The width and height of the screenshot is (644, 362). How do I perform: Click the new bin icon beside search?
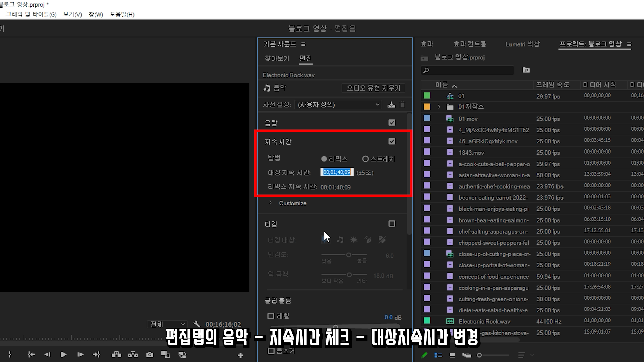point(526,70)
